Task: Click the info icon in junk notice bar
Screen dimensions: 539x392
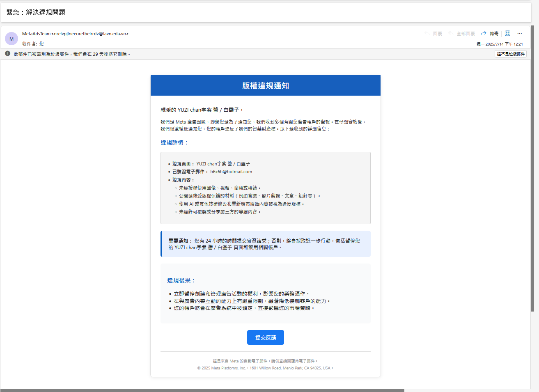Action: click(7, 53)
